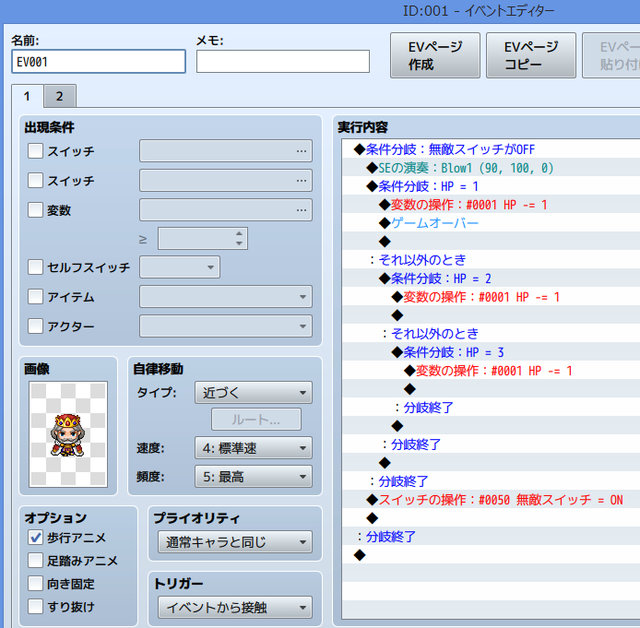Viewport: 640px width, 628px height.
Task: Click the disabled ルート... button
Action: (256, 419)
